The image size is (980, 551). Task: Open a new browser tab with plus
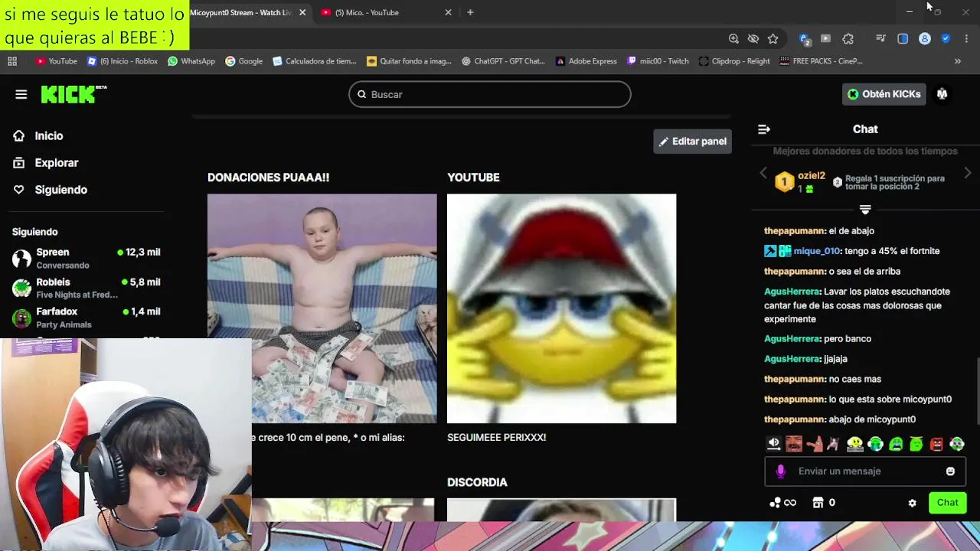tap(470, 12)
